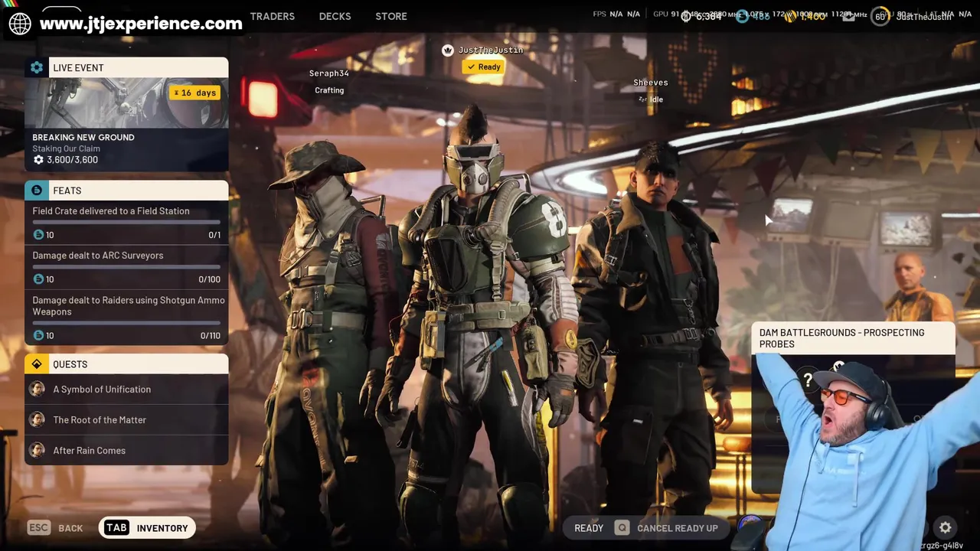980x551 pixels.
Task: Open the FEATS panel header
Action: (x=126, y=191)
